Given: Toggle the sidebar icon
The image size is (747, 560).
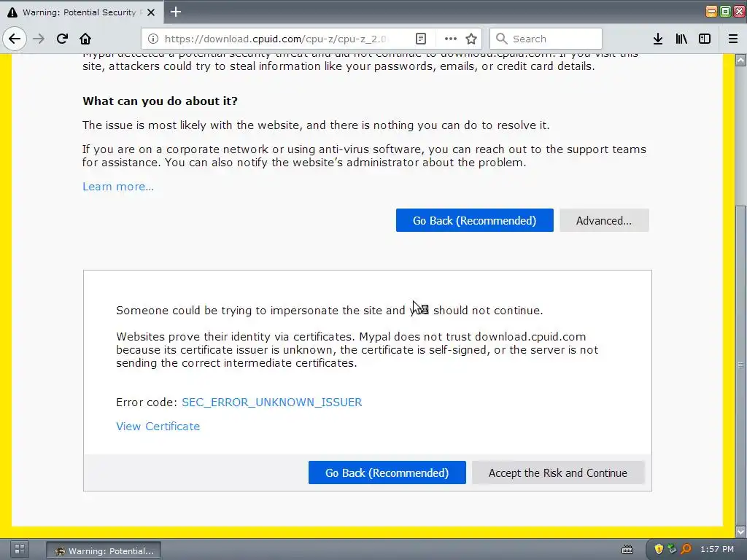Looking at the screenshot, I should 705,39.
